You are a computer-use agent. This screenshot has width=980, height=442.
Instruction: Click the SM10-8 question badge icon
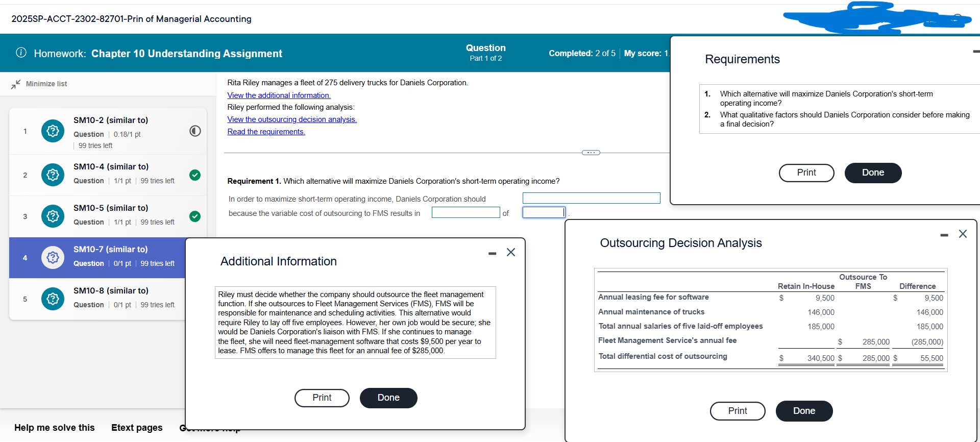coord(53,299)
